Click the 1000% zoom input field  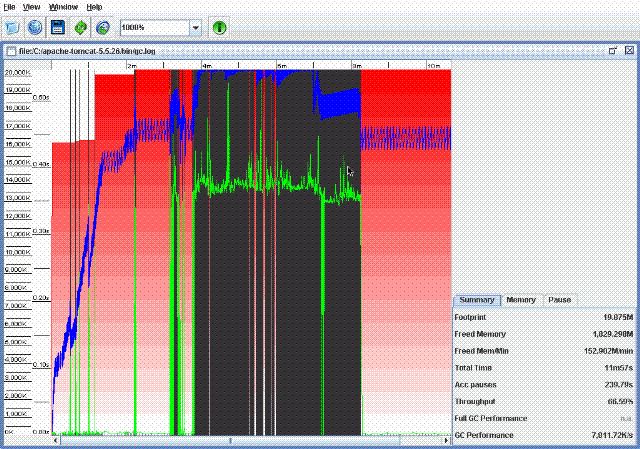(x=155, y=28)
